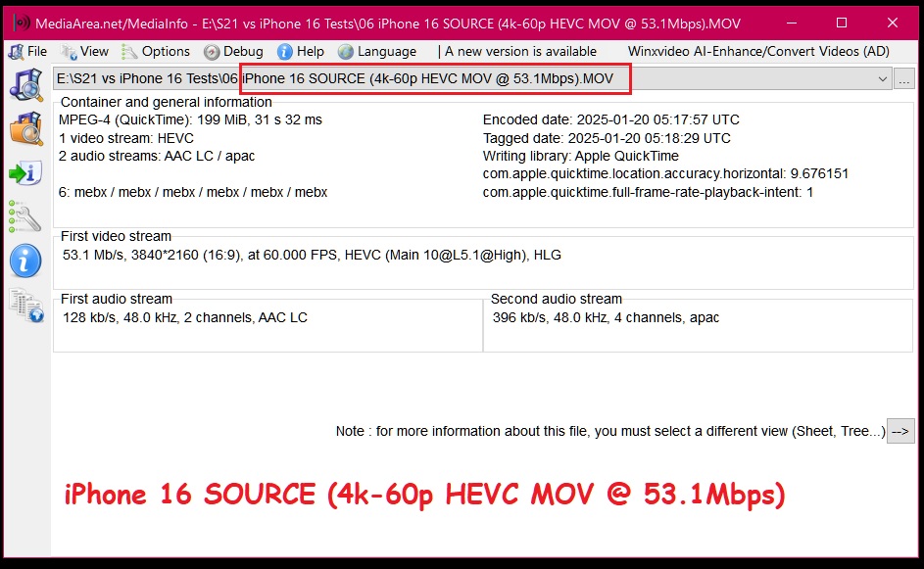Click the '6: mebx / mebx' line
This screenshot has height=569, width=924.
click(193, 192)
